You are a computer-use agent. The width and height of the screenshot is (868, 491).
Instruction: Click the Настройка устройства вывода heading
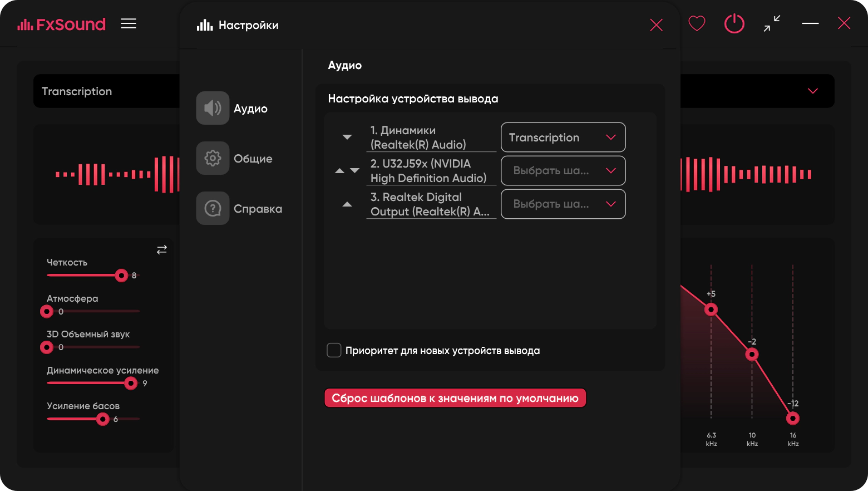pyautogui.click(x=413, y=99)
